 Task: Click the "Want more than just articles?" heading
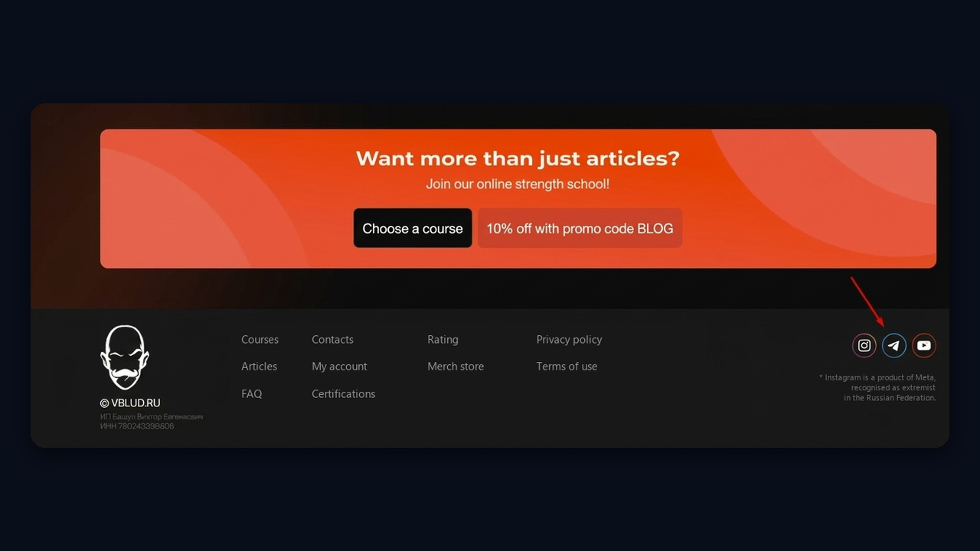(x=518, y=158)
